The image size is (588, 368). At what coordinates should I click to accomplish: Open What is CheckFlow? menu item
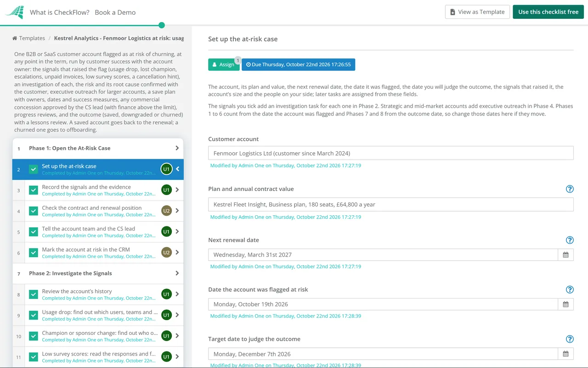pos(60,12)
